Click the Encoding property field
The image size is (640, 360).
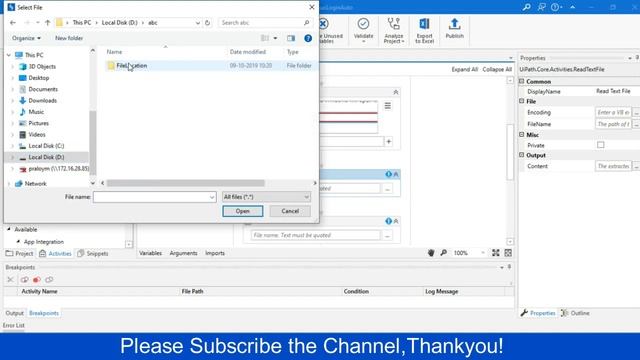pos(613,112)
